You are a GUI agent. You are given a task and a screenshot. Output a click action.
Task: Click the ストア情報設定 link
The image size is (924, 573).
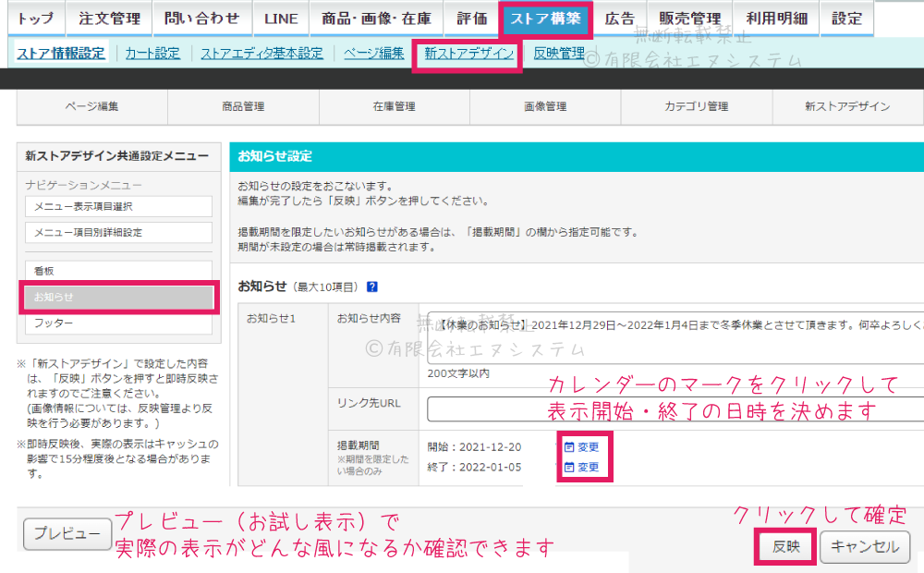point(61,53)
